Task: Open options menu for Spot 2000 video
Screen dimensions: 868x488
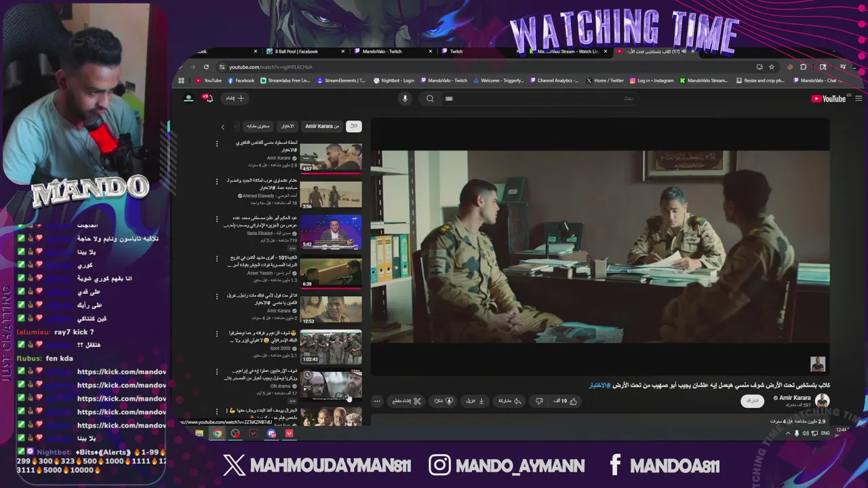Action: click(217, 333)
